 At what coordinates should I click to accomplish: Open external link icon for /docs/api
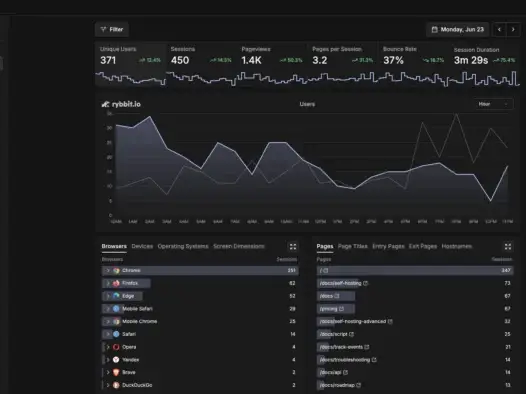point(346,373)
